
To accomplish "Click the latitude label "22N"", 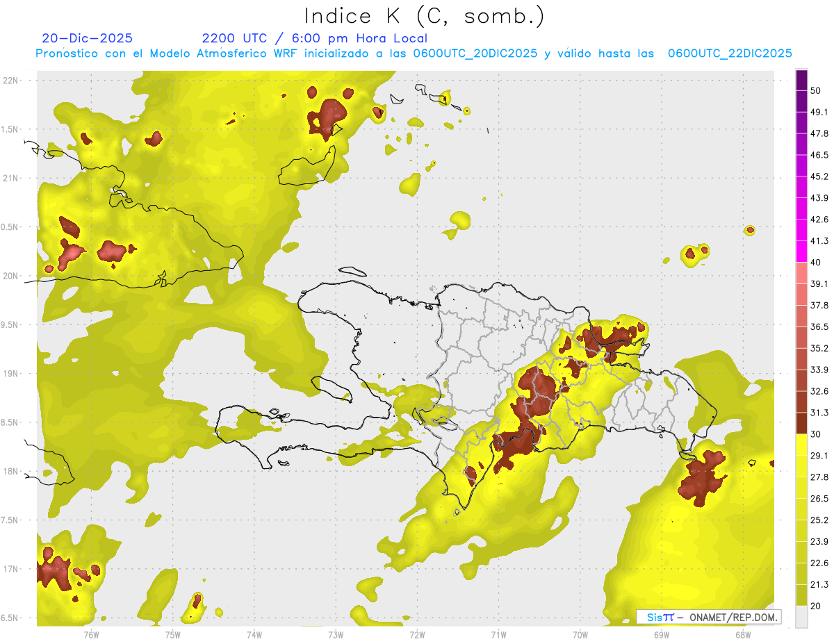I will (x=10, y=81).
